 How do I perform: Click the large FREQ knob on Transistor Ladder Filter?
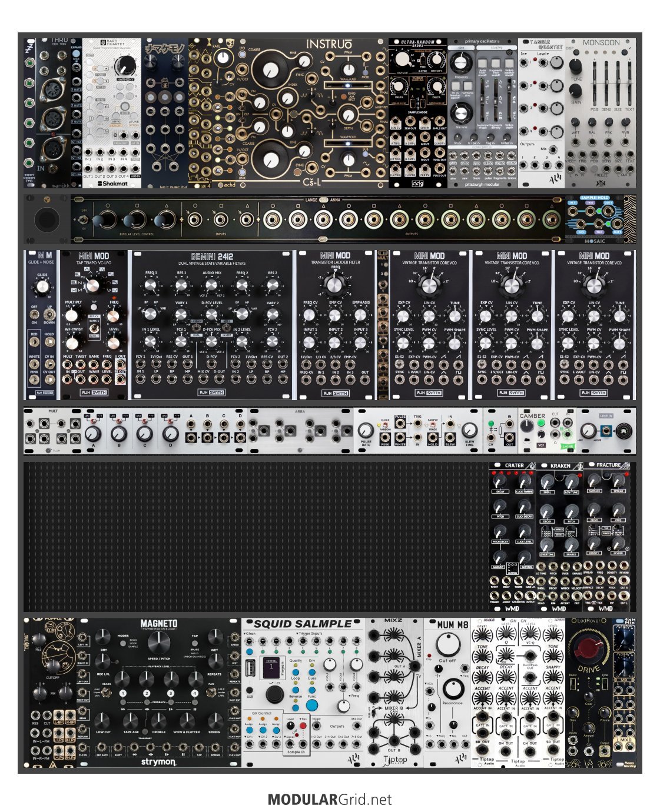[335, 286]
